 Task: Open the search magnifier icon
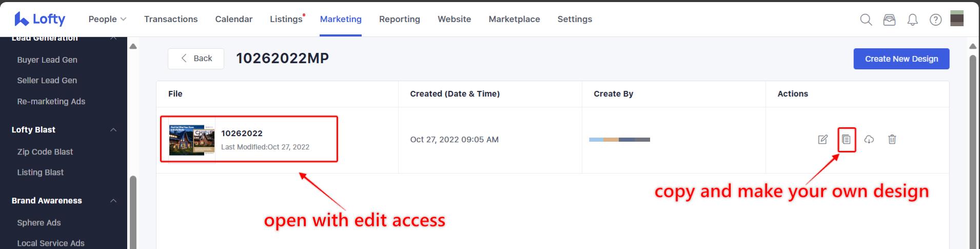(866, 20)
